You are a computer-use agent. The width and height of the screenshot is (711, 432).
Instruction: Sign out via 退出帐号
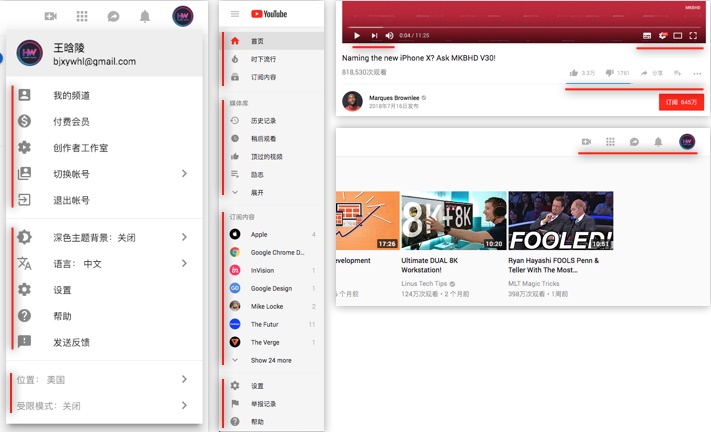[104, 200]
